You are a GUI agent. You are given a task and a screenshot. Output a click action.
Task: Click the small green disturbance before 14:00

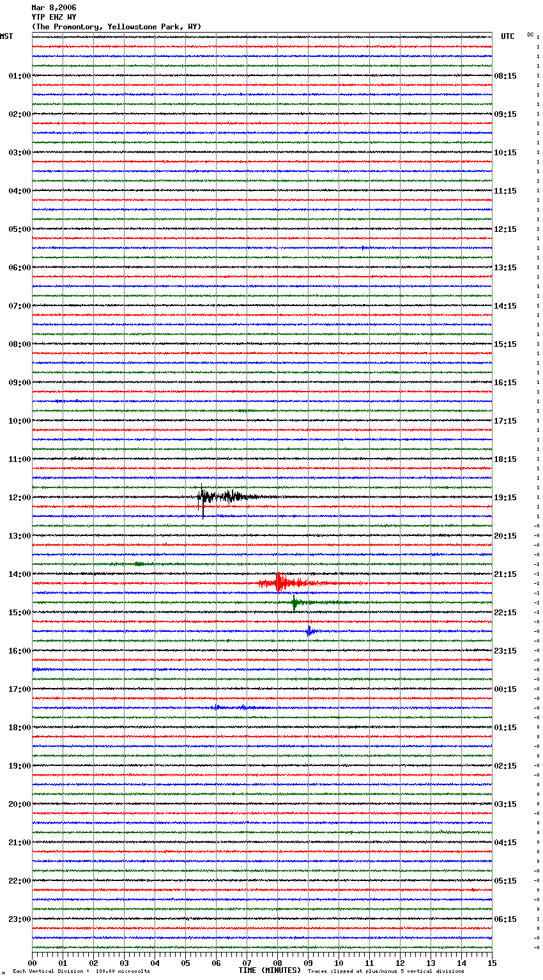click(x=138, y=564)
